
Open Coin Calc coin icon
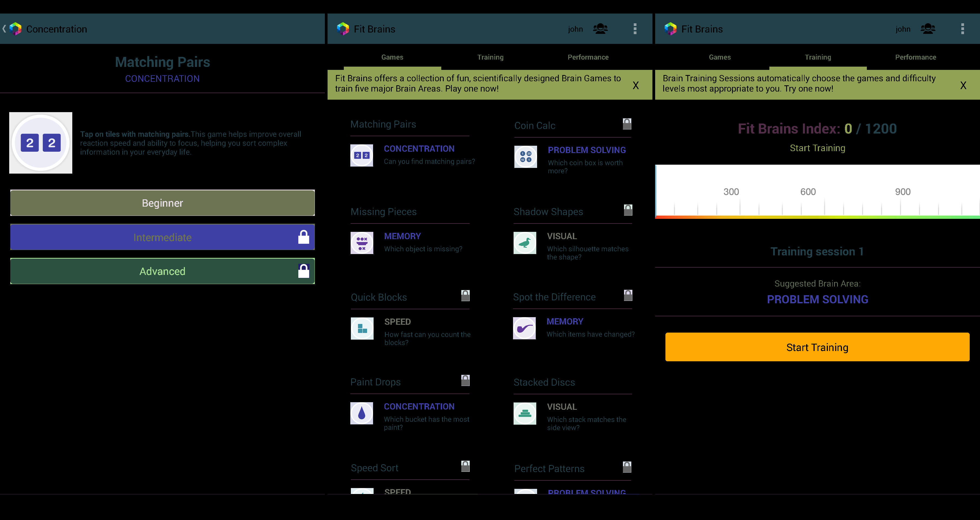click(x=526, y=157)
